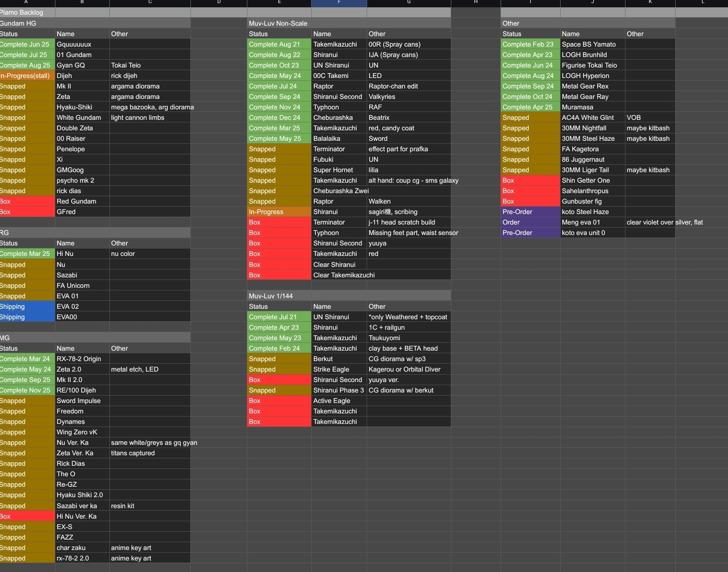
Task: Click the "light cannon limbs" note
Action: point(150,118)
